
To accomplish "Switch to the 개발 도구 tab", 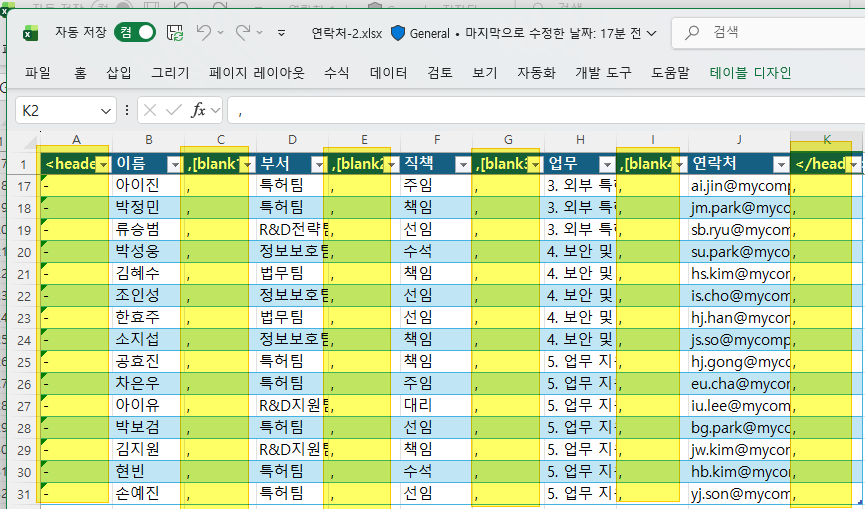I will coord(603,73).
